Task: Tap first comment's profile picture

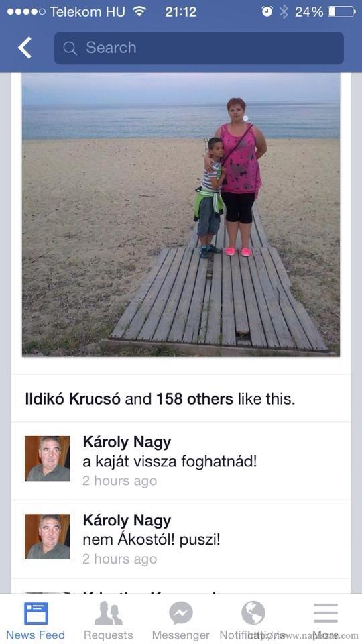Action: click(x=48, y=458)
